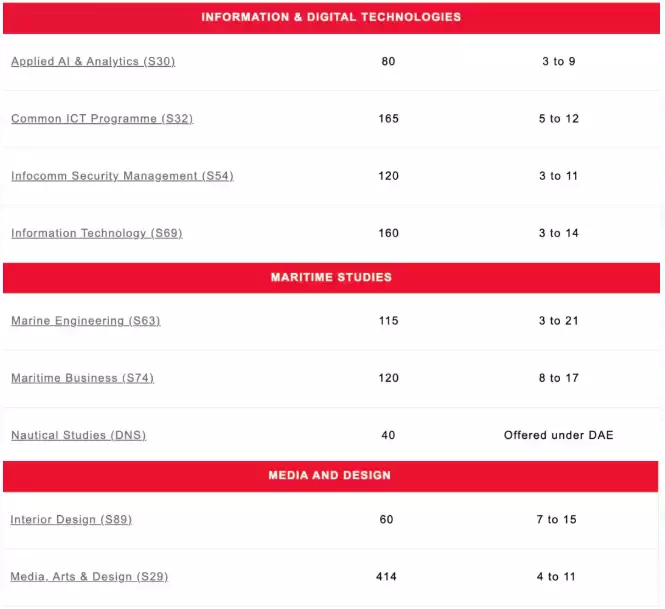Click the Information & Digital Technologies header
Viewport: 665px width, 609px height.
[x=331, y=17]
